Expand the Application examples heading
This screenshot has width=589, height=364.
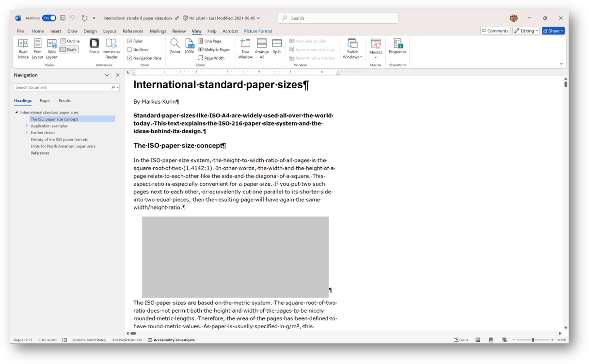pos(28,126)
